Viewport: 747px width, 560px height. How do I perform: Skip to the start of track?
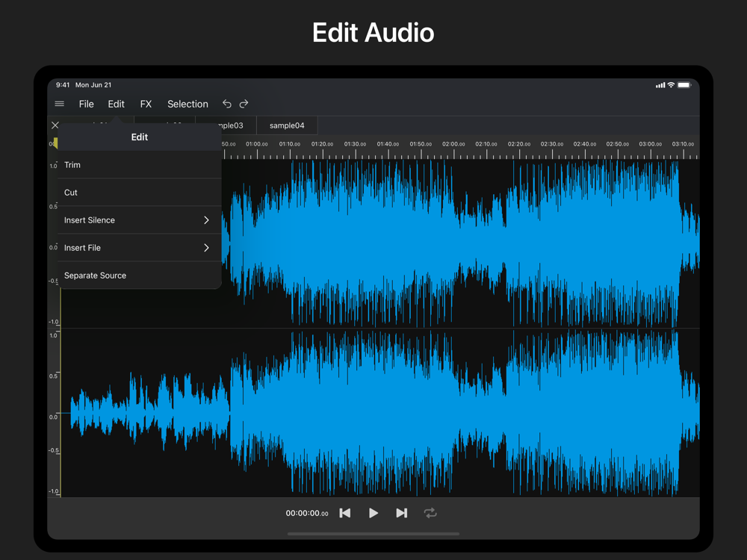[345, 513]
